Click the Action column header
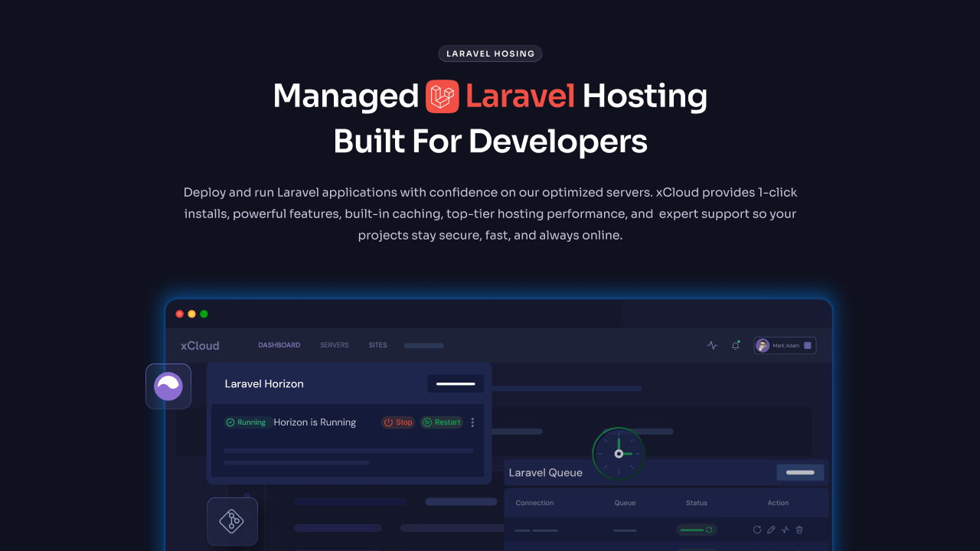Viewport: 980px width, 551px height. pos(778,503)
